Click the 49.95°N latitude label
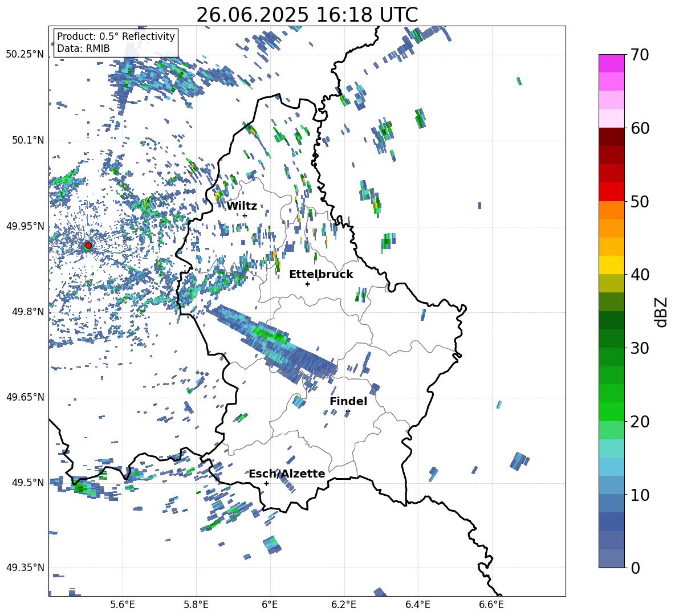The height and width of the screenshot is (616, 675). pyautogui.click(x=25, y=226)
